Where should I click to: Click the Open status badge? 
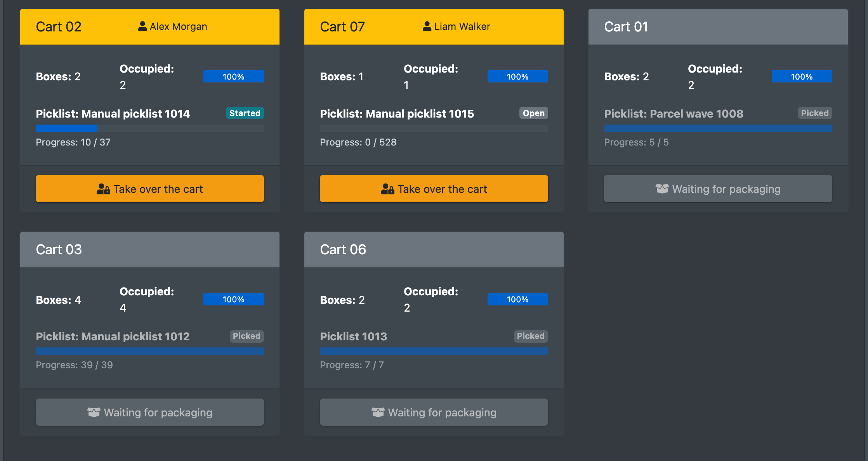coord(534,113)
